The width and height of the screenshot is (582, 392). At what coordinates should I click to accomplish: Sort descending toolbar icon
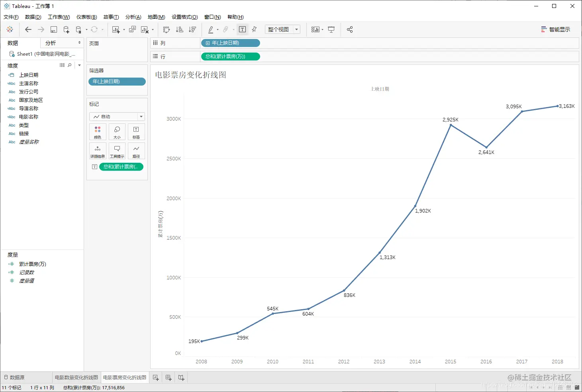192,29
